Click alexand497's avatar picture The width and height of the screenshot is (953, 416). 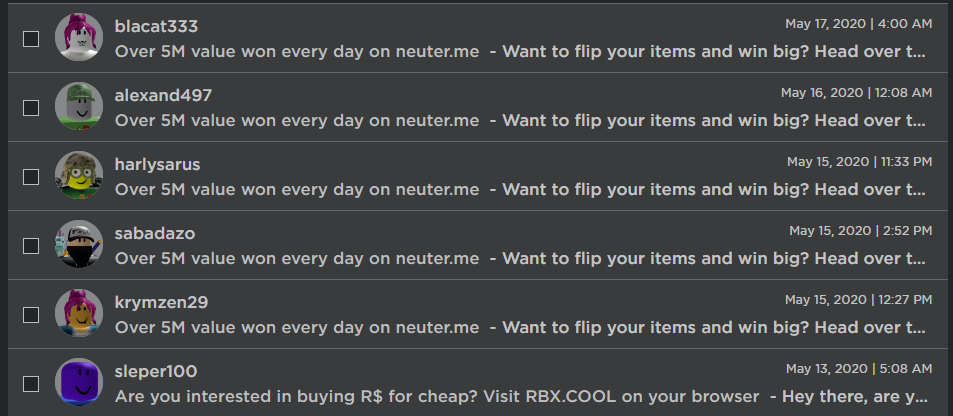click(x=79, y=107)
